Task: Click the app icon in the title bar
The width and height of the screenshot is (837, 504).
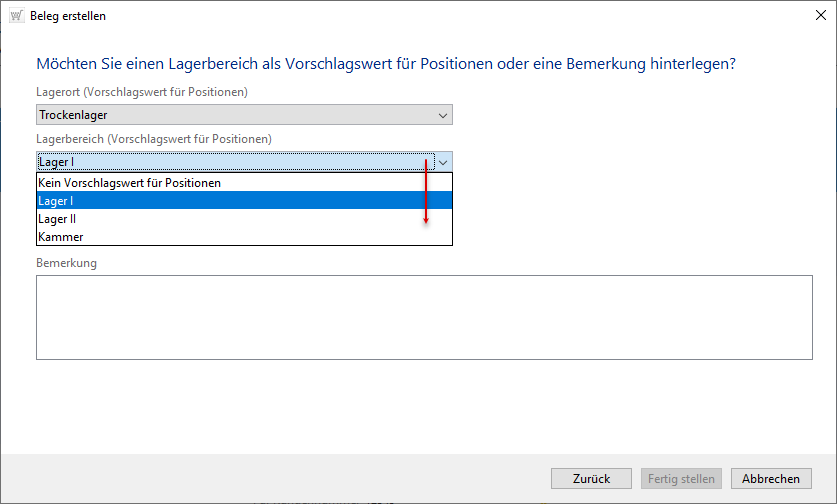Action: coord(17,16)
